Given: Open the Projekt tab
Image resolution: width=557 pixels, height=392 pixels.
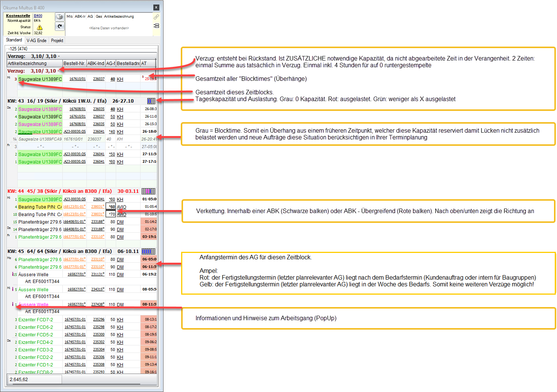Looking at the screenshot, I should [57, 41].
